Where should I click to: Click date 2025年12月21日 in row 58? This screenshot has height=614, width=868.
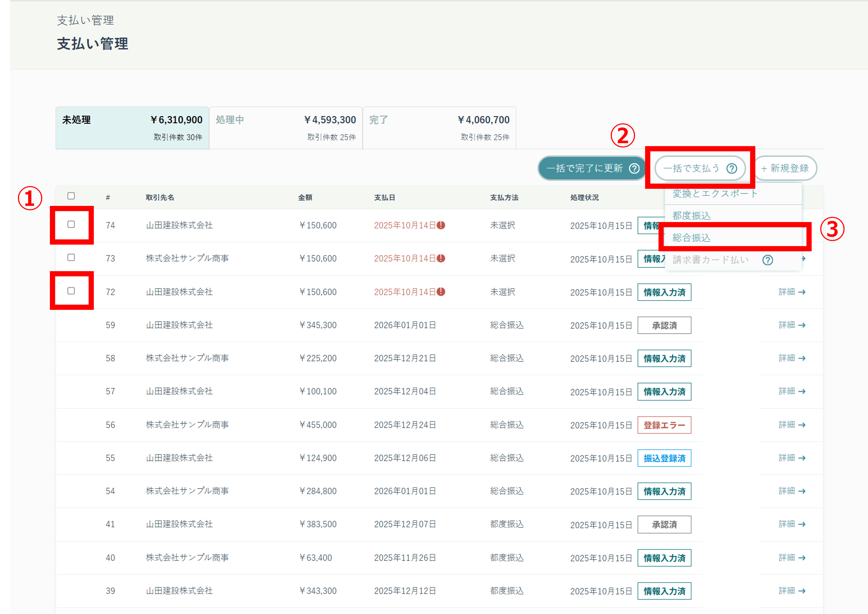point(405,358)
